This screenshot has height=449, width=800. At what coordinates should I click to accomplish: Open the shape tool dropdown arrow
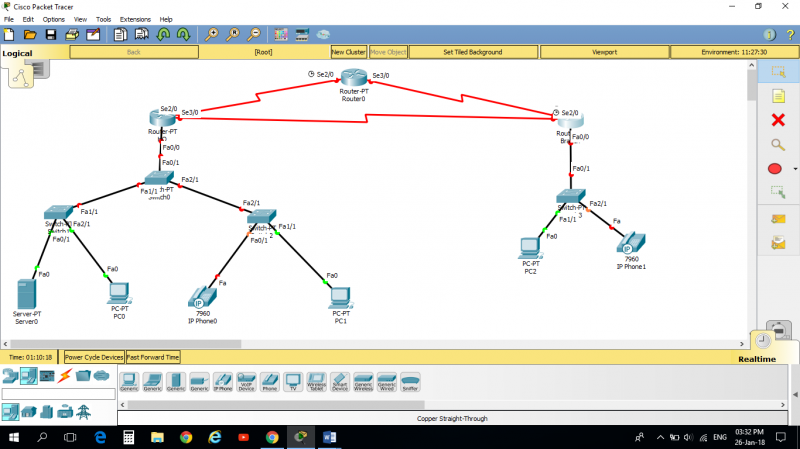click(x=795, y=169)
